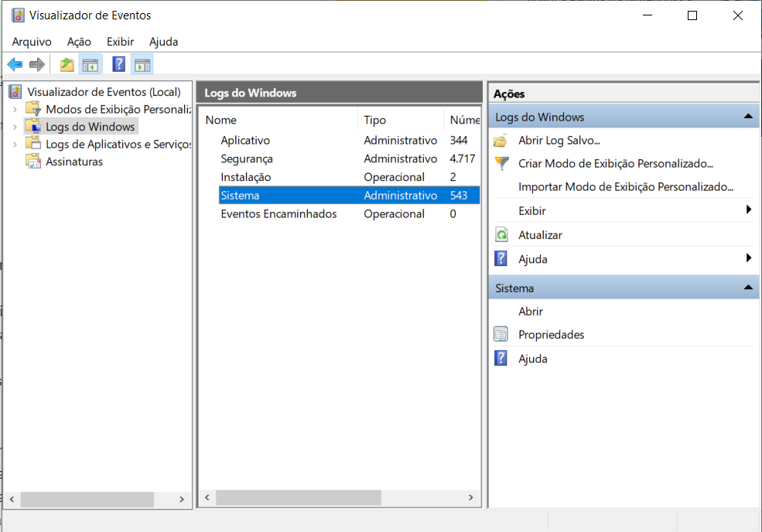
Task: Click the up one level folder icon
Action: [67, 65]
